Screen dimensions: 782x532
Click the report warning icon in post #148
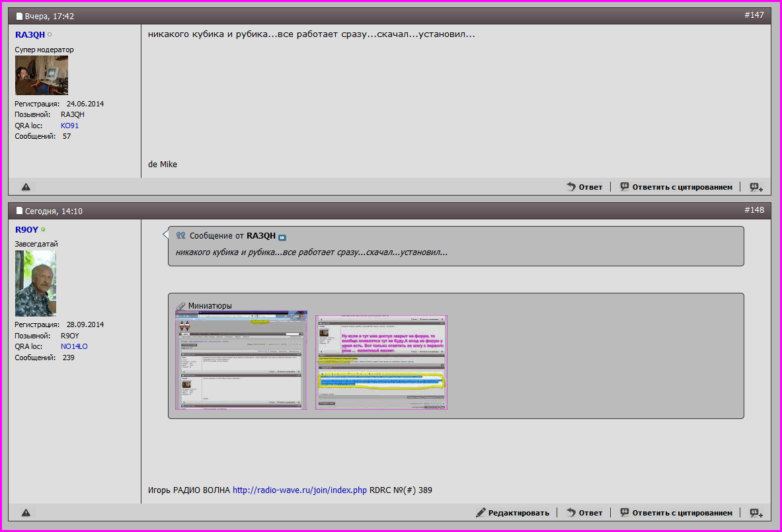point(26,513)
